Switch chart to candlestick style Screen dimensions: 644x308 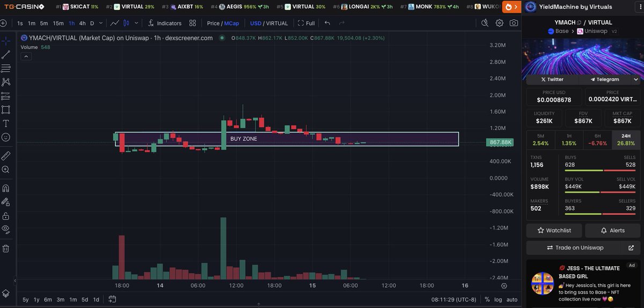127,23
